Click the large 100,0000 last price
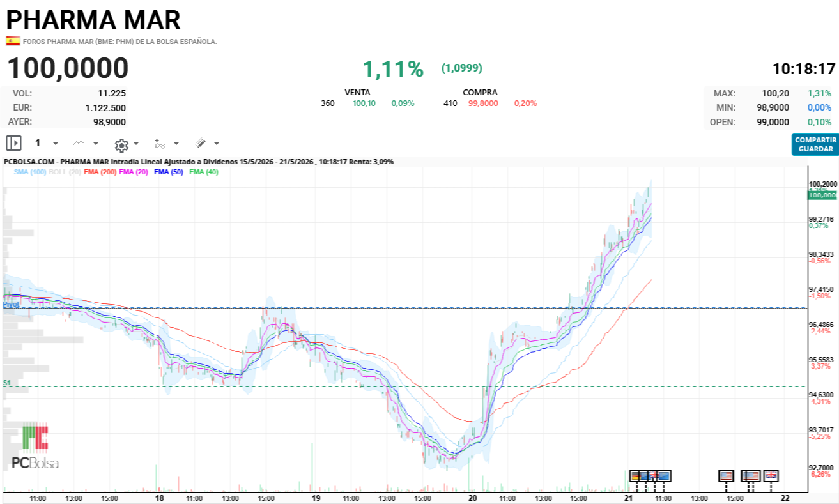The height and width of the screenshot is (504, 839). pos(68,68)
